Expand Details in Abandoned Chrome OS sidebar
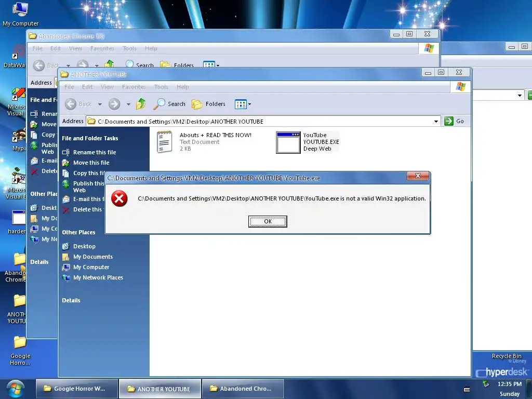This screenshot has width=532, height=399. [x=39, y=262]
